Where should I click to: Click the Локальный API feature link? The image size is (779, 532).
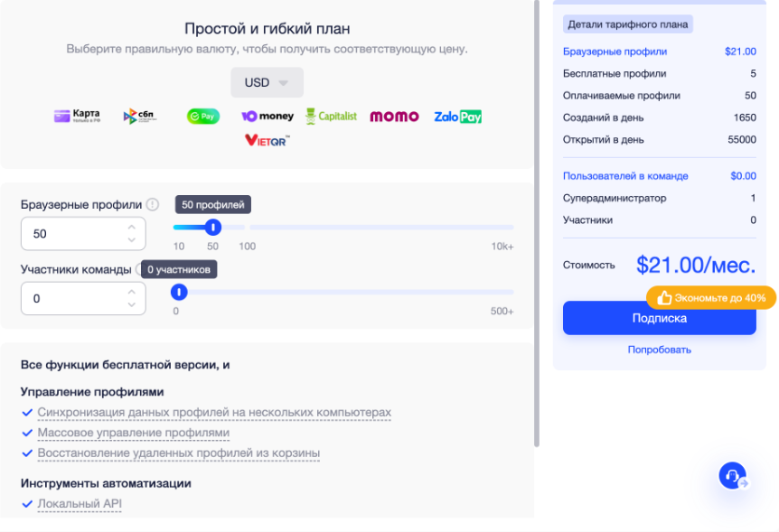[x=79, y=504]
